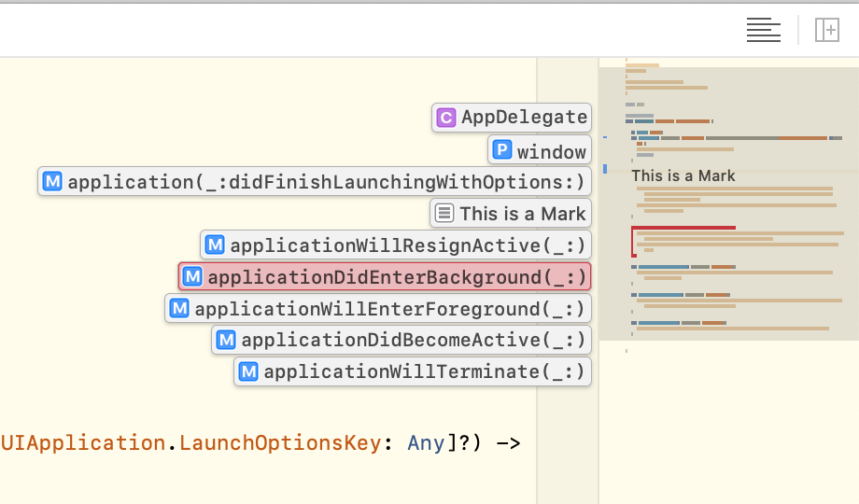Click the mark lines icon
This screenshot has height=504, width=859.
click(x=444, y=213)
